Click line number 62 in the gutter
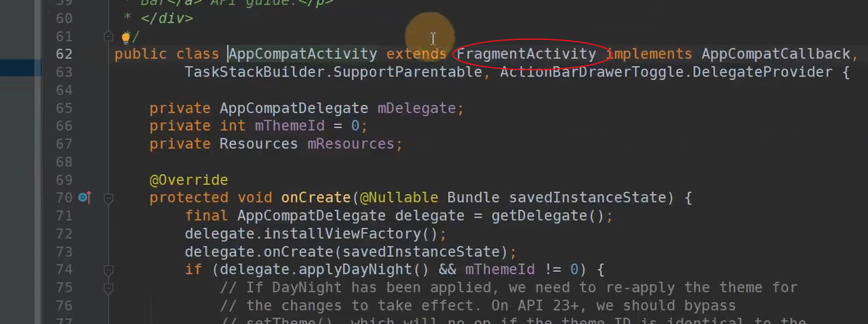The width and height of the screenshot is (868, 324). (x=64, y=54)
